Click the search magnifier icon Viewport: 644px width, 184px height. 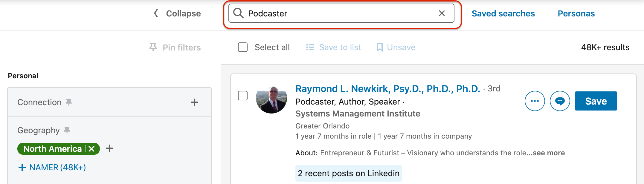tap(238, 13)
